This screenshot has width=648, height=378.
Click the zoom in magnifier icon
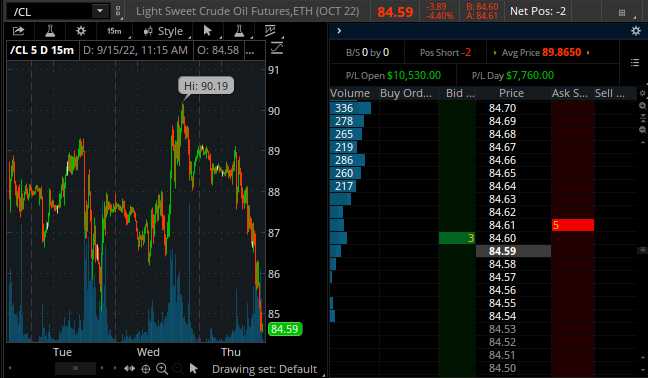pos(162,368)
